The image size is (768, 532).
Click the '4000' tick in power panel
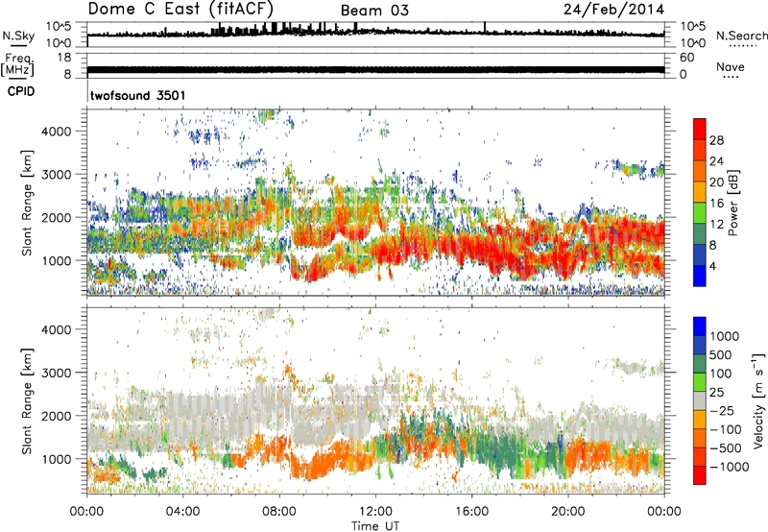pyautogui.click(x=57, y=132)
